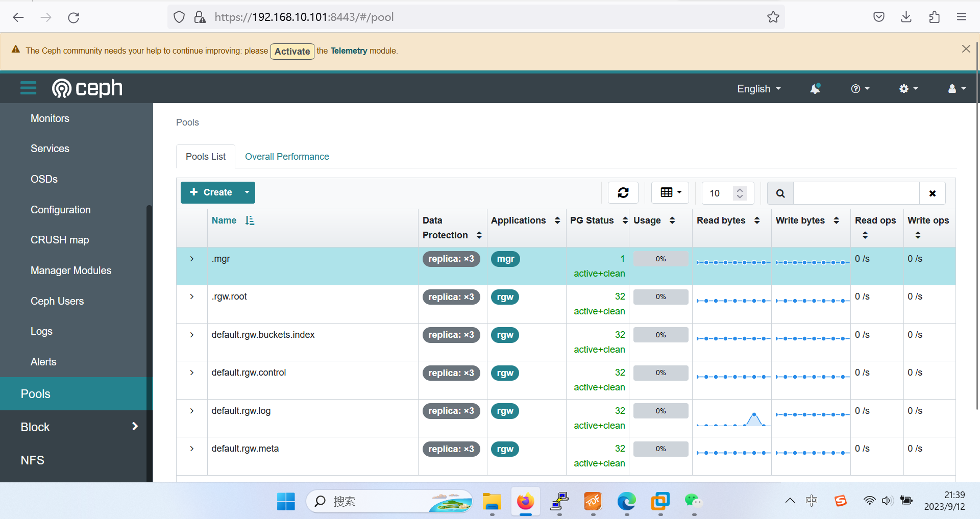Open File Explorer from the taskbar

click(492, 502)
